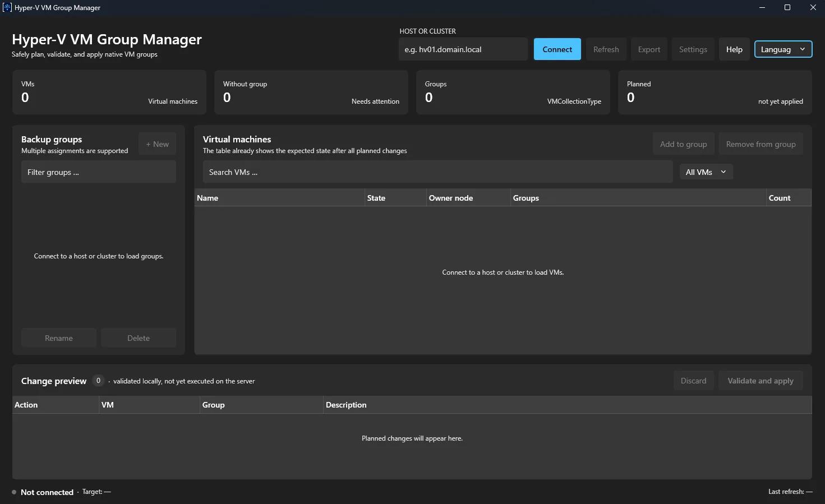Click the Search VMs field
Viewport: 825px width, 504px height.
(437, 172)
